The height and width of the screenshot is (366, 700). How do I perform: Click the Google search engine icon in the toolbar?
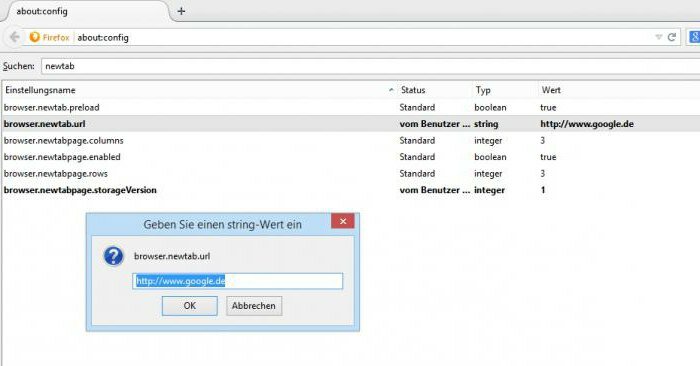coord(695,37)
